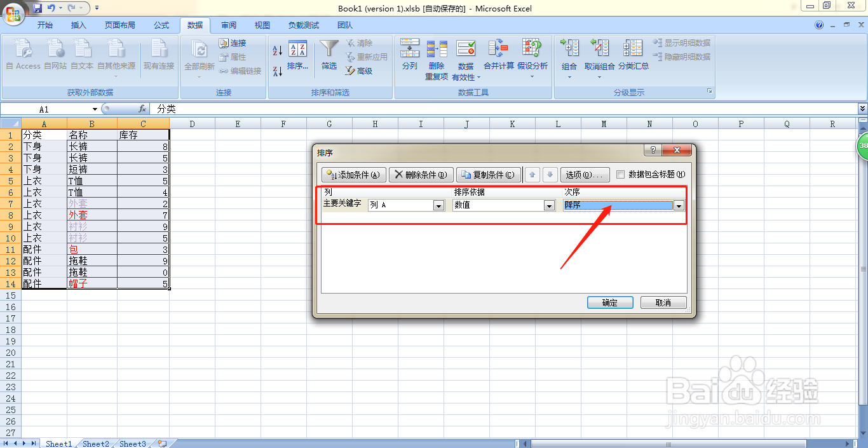868x448 pixels.
Task: Select column header D
Action: coord(192,124)
